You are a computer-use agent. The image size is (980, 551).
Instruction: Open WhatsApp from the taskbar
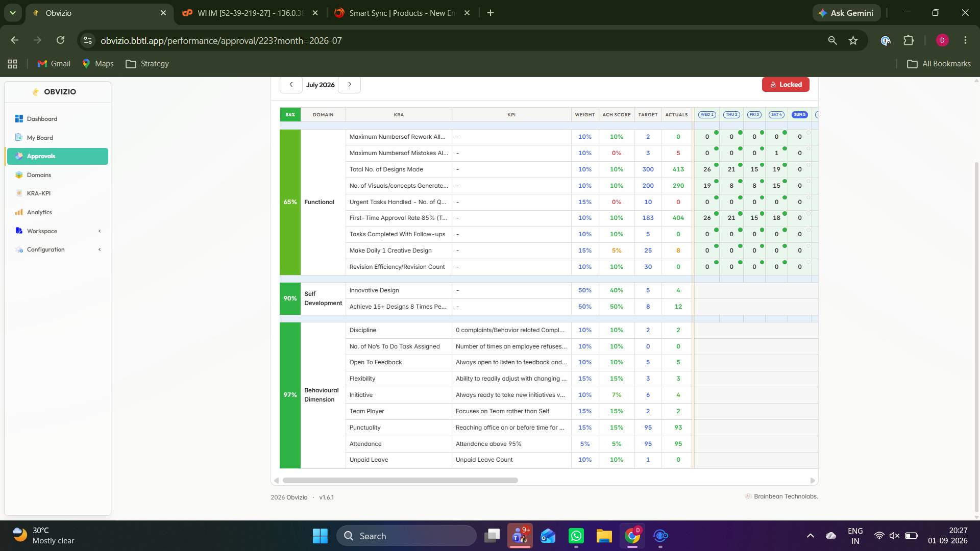tap(576, 536)
